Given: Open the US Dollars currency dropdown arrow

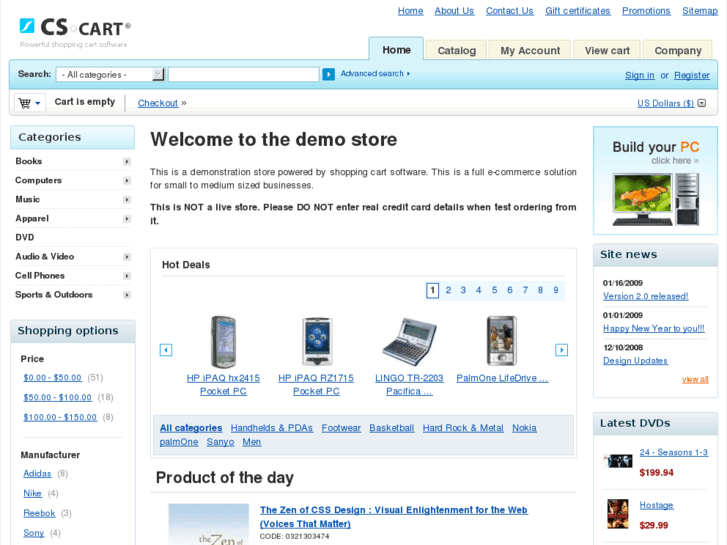Looking at the screenshot, I should tap(702, 103).
